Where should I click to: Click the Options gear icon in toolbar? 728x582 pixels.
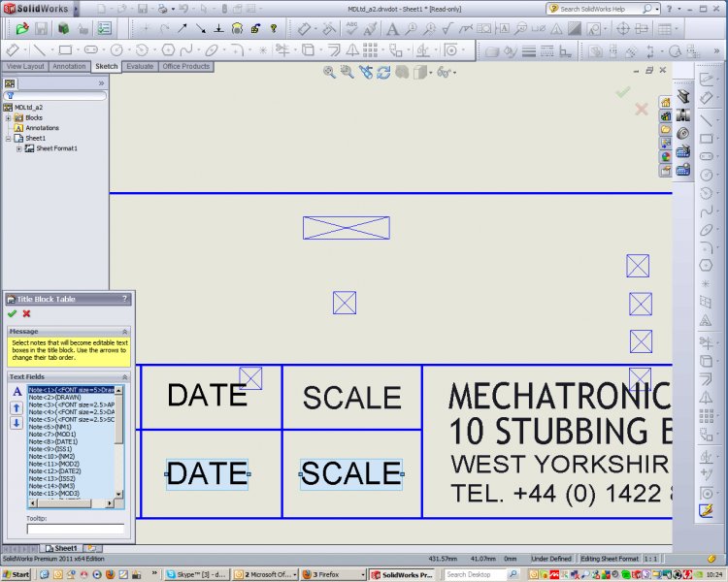pos(104,29)
